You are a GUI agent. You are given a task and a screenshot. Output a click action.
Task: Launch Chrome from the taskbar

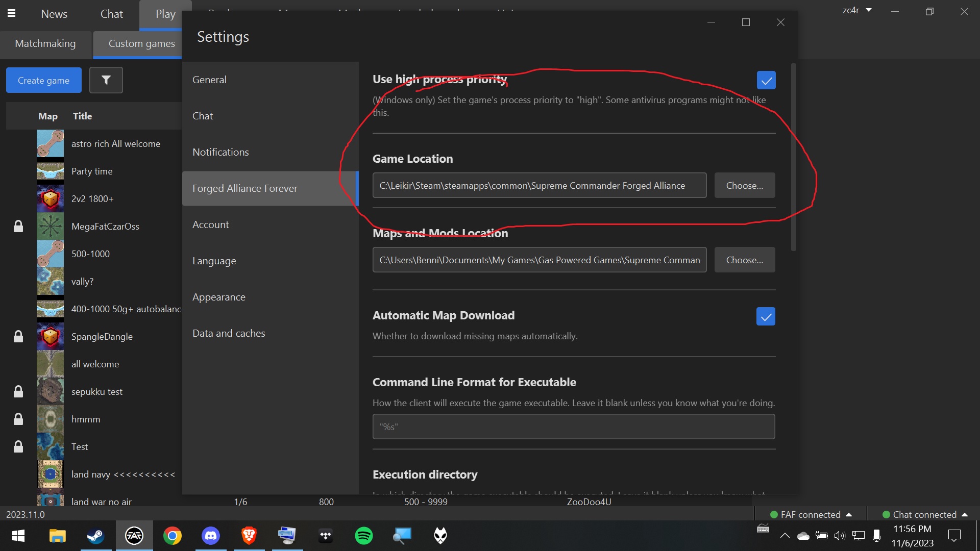click(x=173, y=536)
